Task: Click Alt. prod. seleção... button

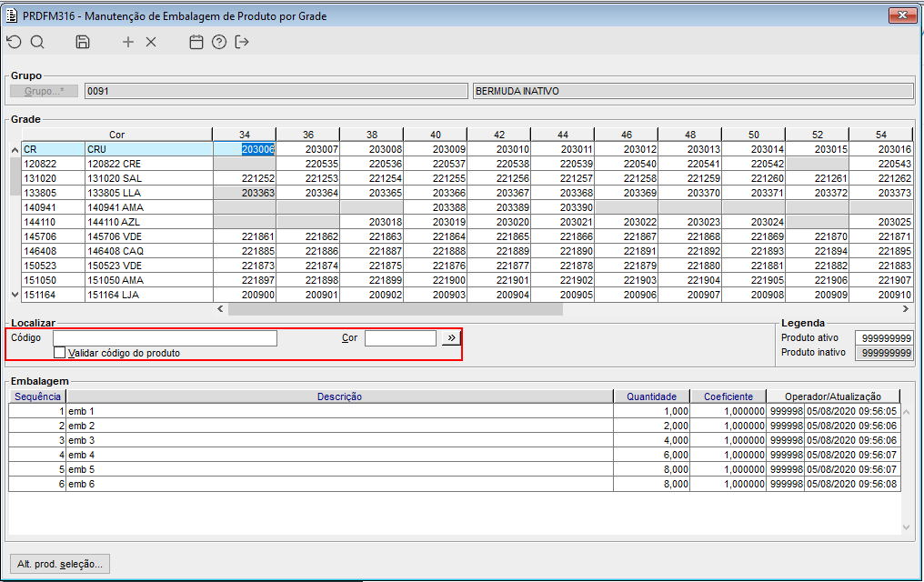Action: pos(59,564)
